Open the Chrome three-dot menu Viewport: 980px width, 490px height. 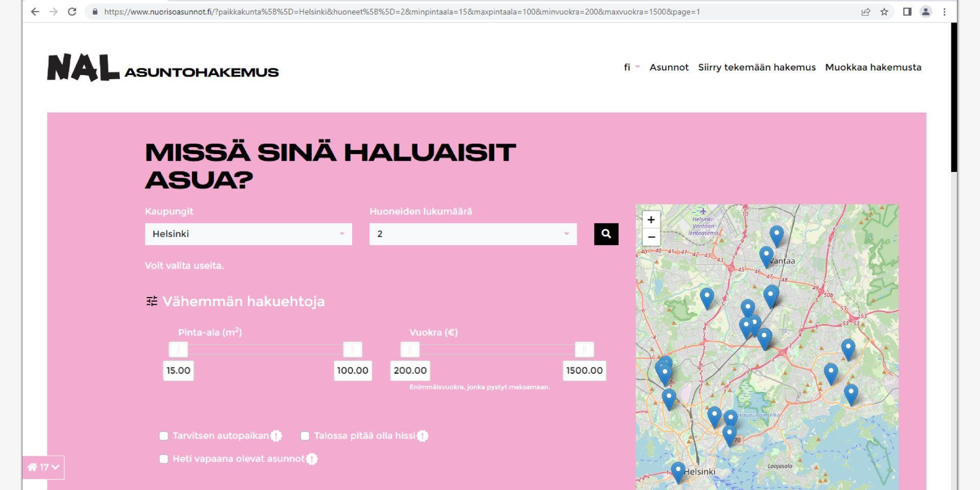(x=944, y=12)
